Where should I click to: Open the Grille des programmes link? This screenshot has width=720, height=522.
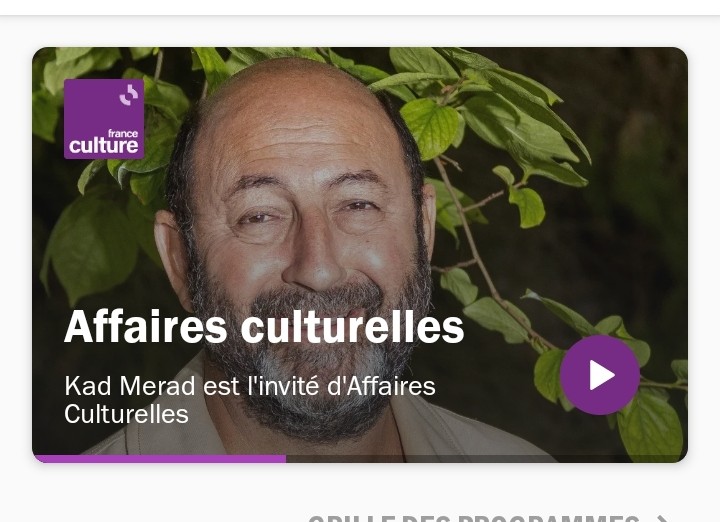[473, 519]
